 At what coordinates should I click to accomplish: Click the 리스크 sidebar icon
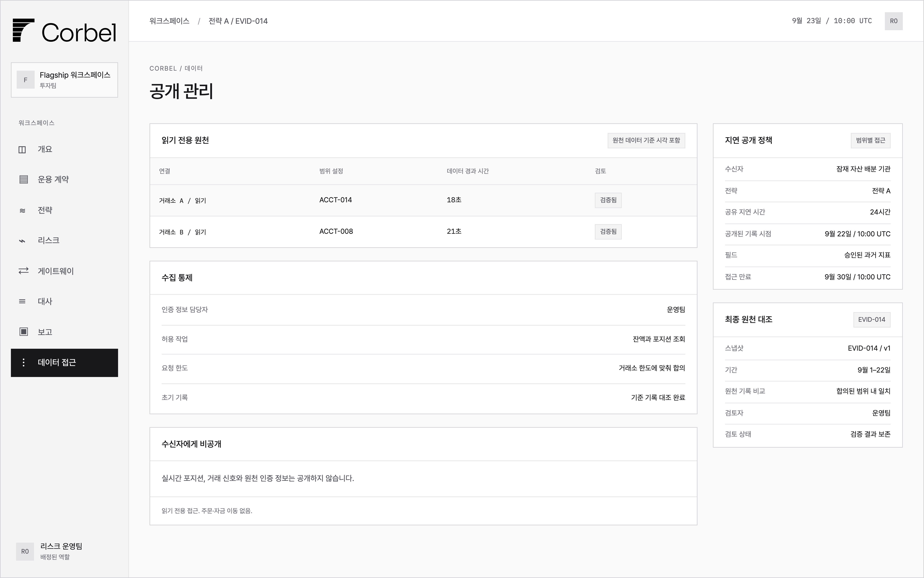[22, 240]
